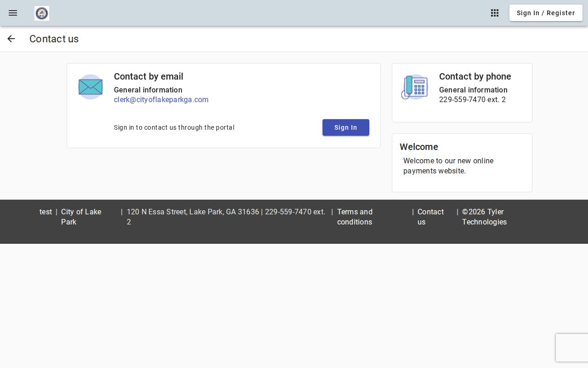Image resolution: width=588 pixels, height=368 pixels.
Task: Click the city seal logo
Action: click(42, 13)
